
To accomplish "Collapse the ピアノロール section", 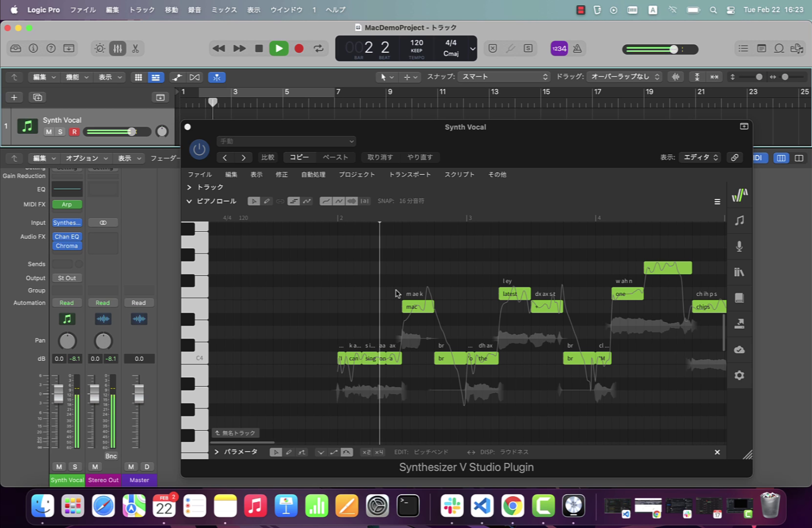I will pyautogui.click(x=189, y=201).
